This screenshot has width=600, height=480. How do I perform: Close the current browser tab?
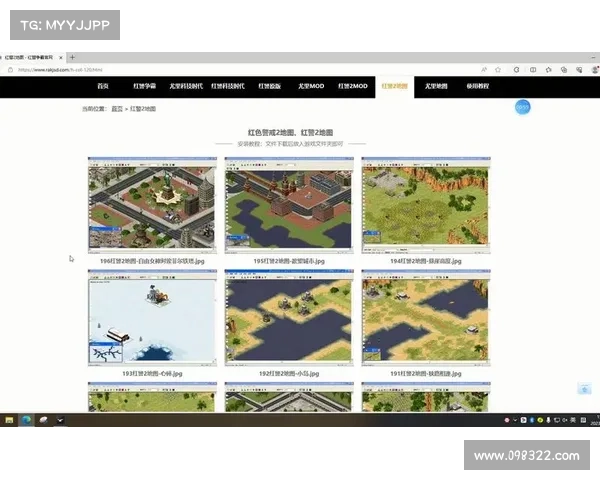click(61, 57)
